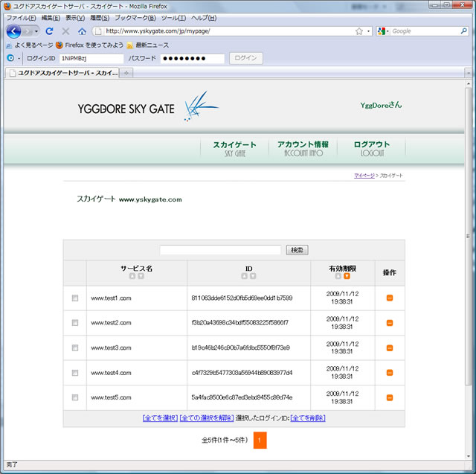476x474 pixels.
Task: Click the Firefox reload page icon
Action: (x=50, y=31)
